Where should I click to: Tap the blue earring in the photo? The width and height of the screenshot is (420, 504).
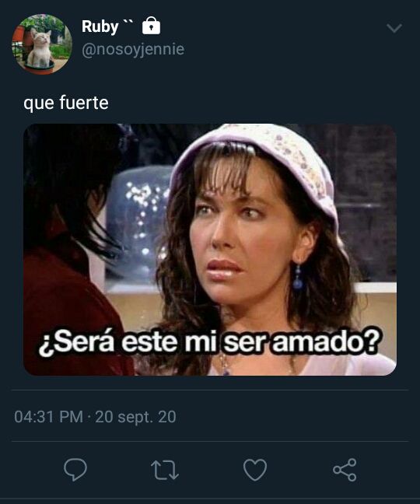coord(298,278)
